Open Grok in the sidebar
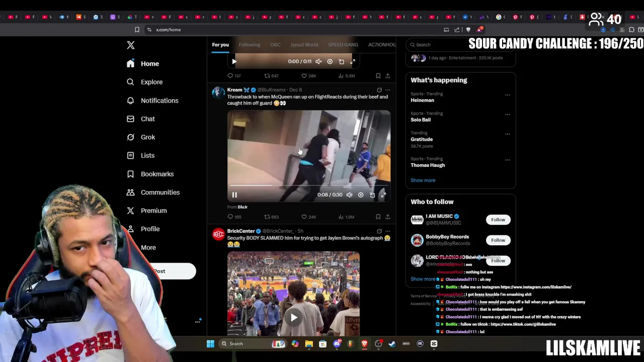644x362 pixels. [x=141, y=137]
